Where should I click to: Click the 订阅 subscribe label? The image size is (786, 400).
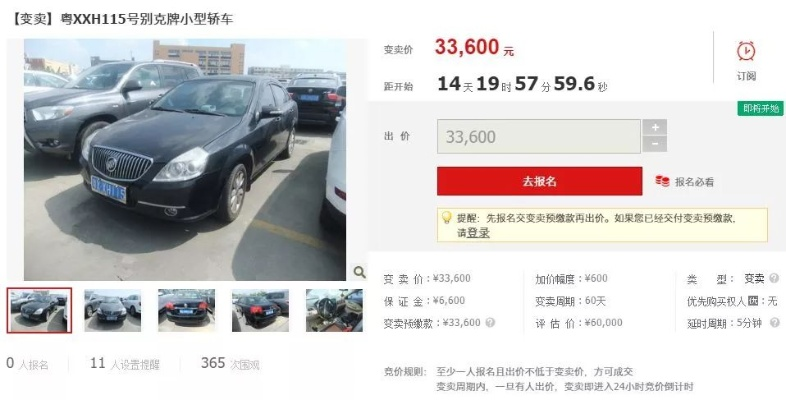746,76
